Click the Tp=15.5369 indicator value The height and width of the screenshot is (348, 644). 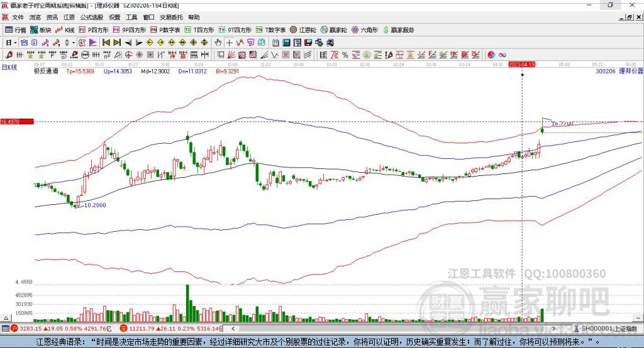(80, 71)
